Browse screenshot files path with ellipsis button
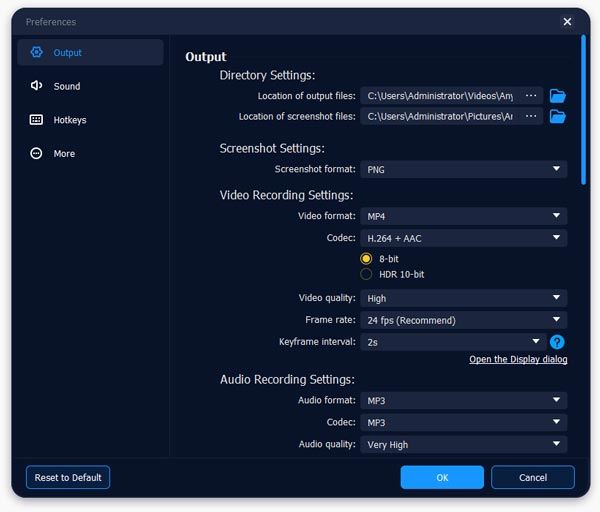600x512 pixels. coord(531,117)
